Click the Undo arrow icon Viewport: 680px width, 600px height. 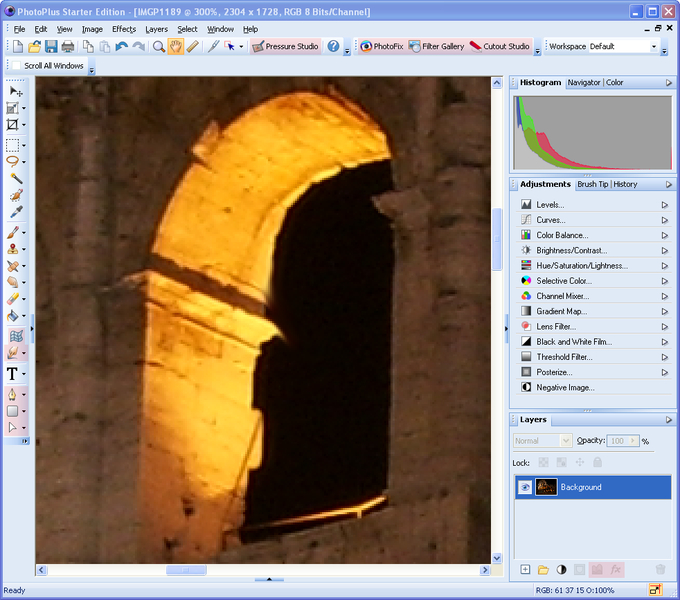click(x=121, y=47)
